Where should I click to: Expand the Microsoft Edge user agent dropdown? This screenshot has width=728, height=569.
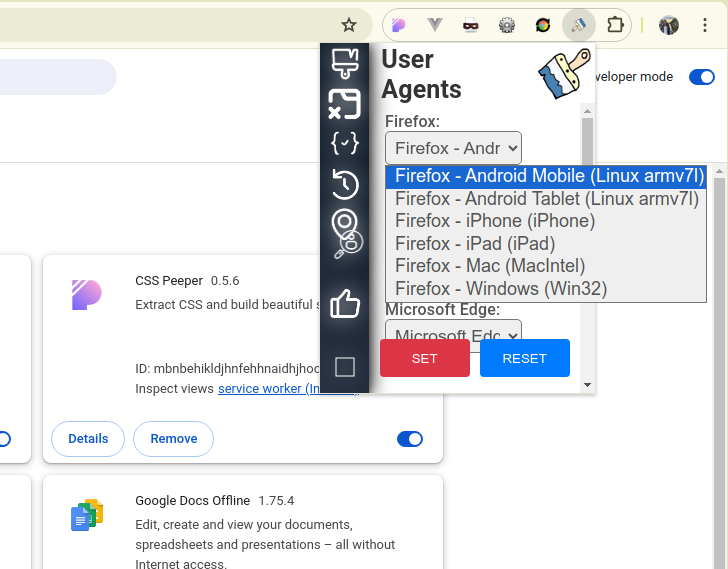[453, 335]
